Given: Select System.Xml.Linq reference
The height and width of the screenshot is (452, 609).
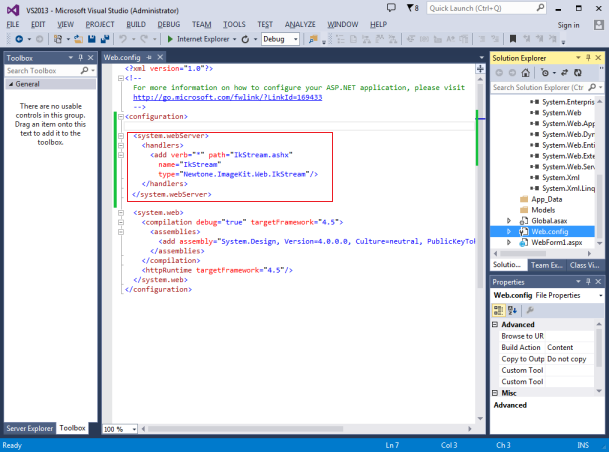Looking at the screenshot, I should (x=568, y=188).
